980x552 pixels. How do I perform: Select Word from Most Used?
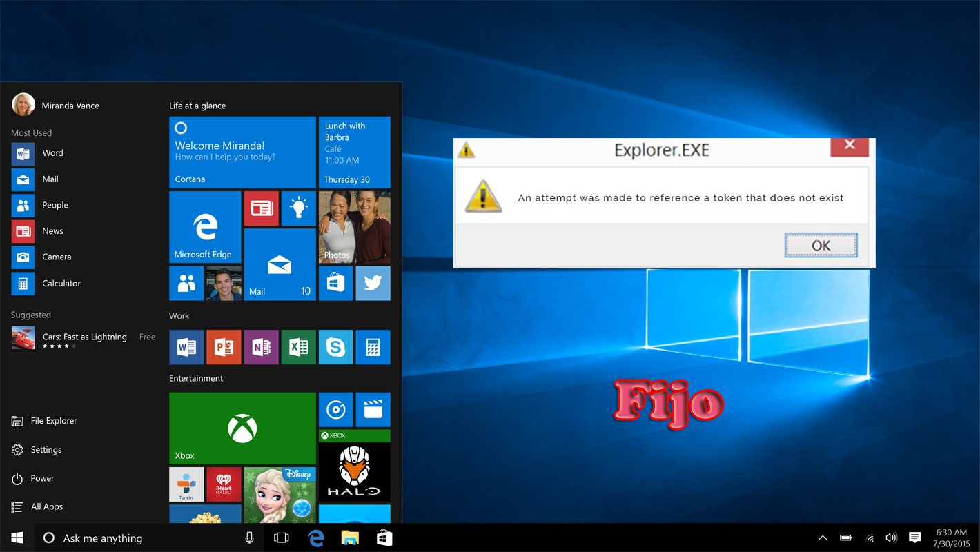coord(52,153)
